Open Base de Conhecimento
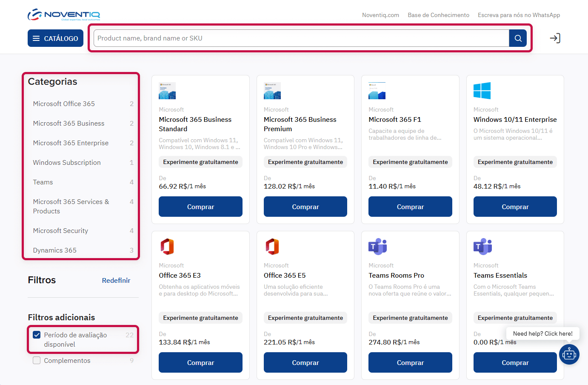 point(438,15)
